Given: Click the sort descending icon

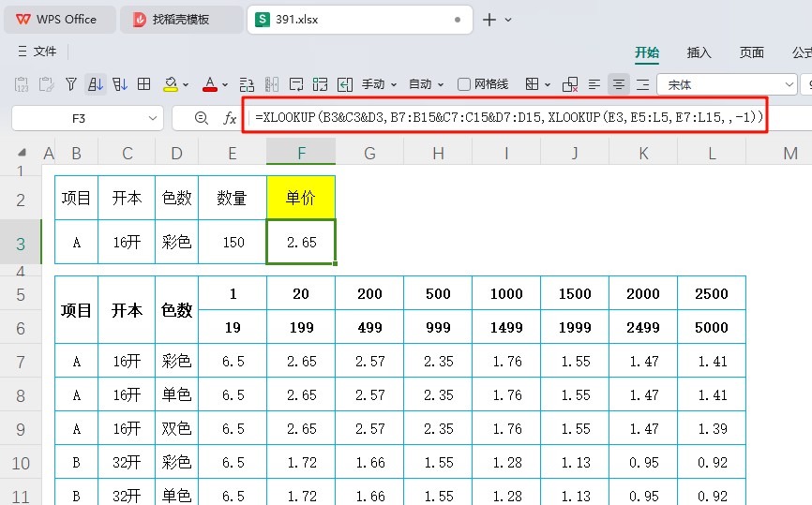Looking at the screenshot, I should click(x=120, y=84).
